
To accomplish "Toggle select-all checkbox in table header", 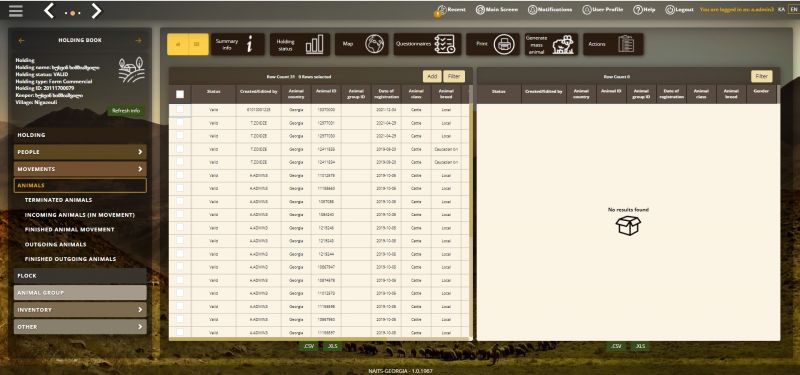I will coord(180,94).
